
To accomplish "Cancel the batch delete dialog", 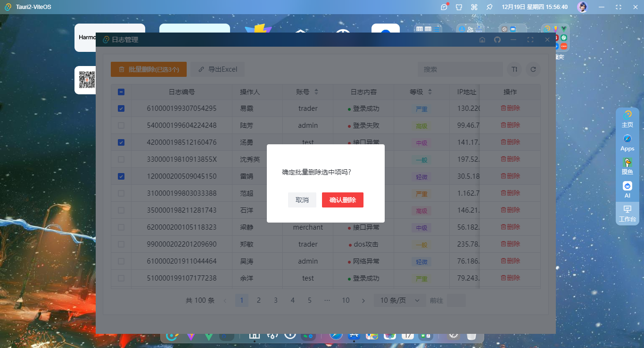I will (302, 199).
